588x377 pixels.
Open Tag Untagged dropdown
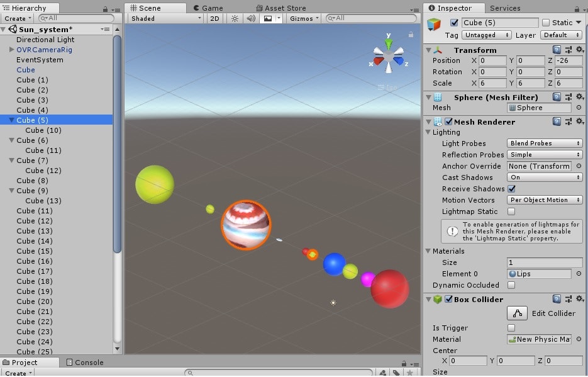click(x=486, y=35)
